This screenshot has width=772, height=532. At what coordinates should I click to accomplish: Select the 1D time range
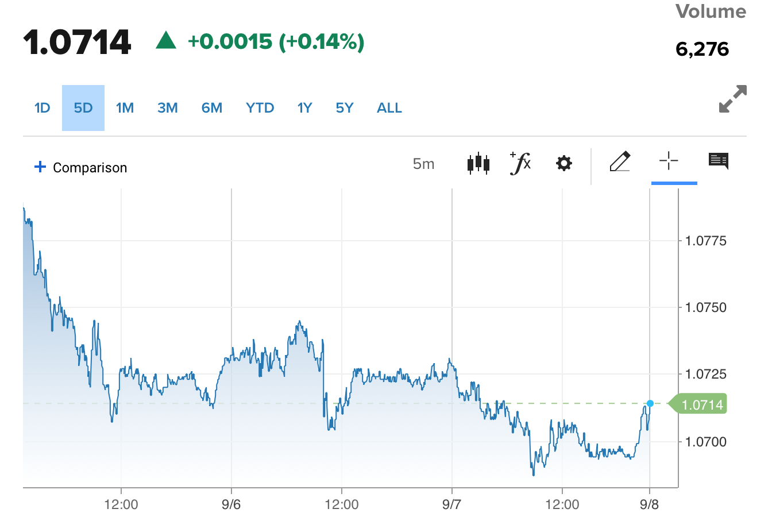43,108
